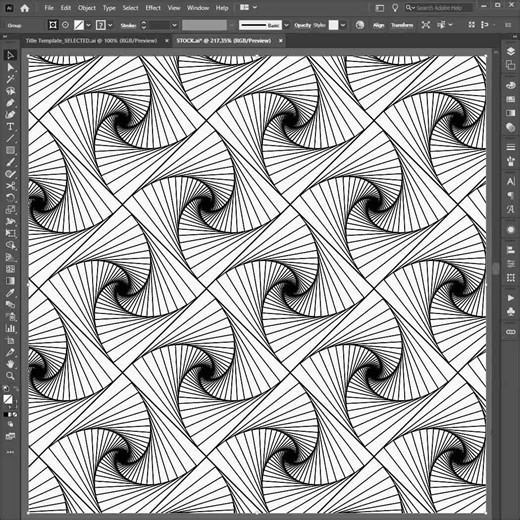Expand the stroke weight dropdown

174,25
